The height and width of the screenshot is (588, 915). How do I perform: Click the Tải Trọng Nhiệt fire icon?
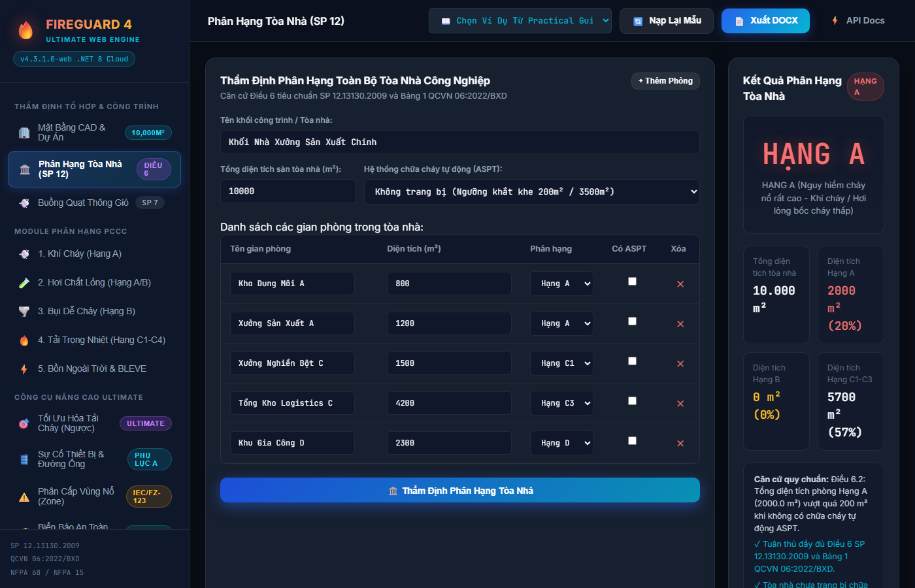(x=24, y=340)
